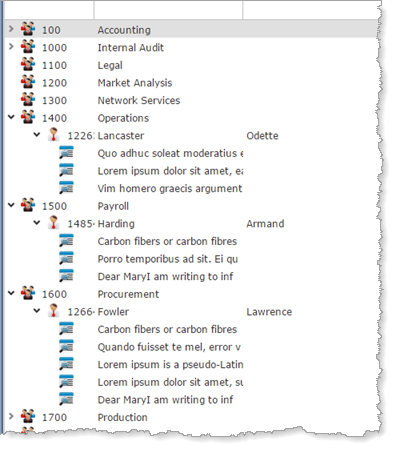Collapse the Harding employee node
The width and height of the screenshot is (396, 449).
[37, 223]
